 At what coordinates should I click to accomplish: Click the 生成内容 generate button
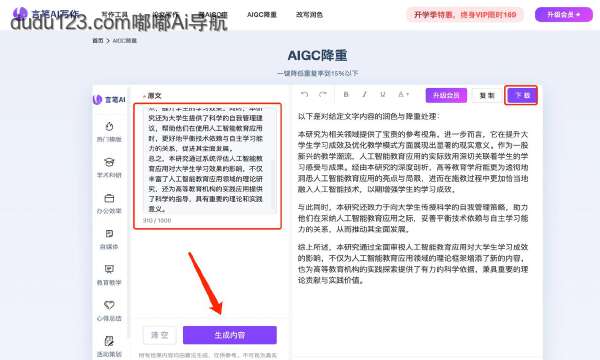(230, 335)
